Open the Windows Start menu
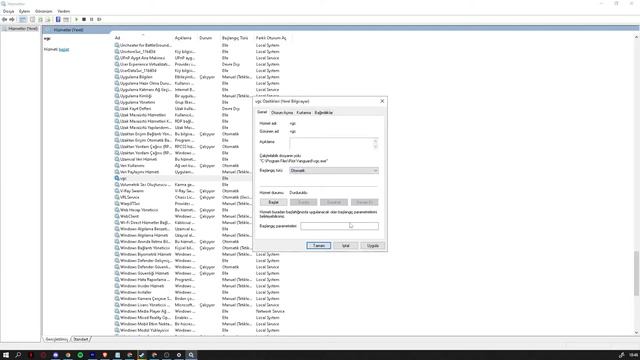 [6, 355]
